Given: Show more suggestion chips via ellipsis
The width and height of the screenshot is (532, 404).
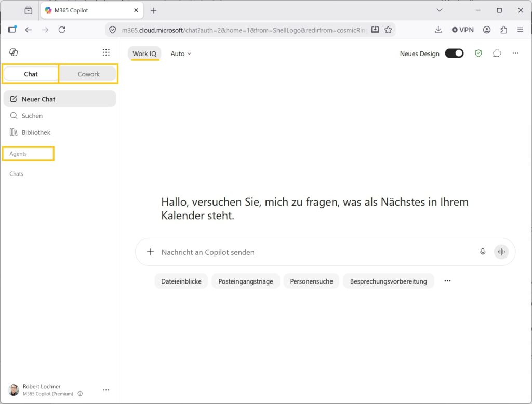Looking at the screenshot, I should 447,281.
